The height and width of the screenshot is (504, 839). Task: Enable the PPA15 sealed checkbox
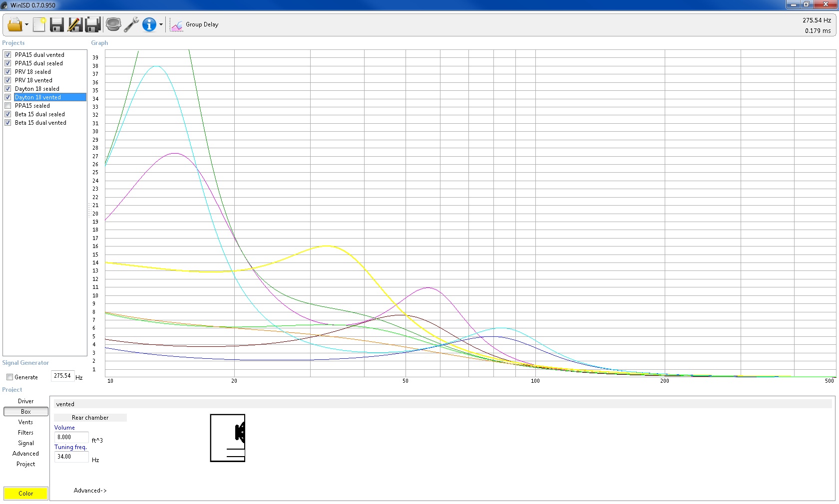pos(8,106)
